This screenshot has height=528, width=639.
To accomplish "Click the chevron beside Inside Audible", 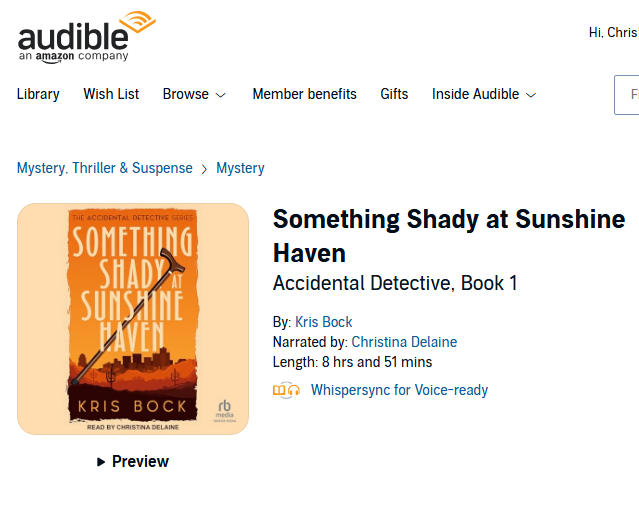I will click(531, 95).
